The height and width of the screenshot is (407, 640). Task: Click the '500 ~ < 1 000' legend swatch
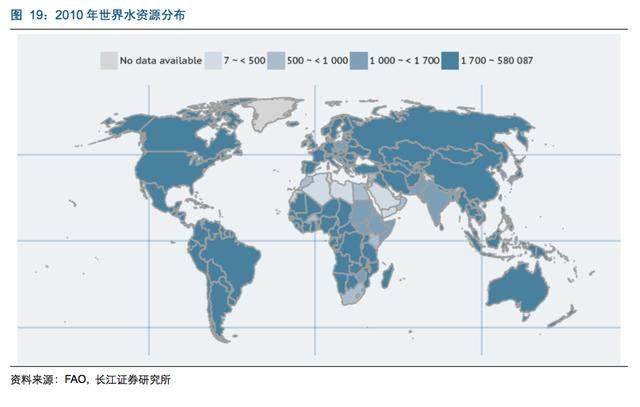coord(276,60)
